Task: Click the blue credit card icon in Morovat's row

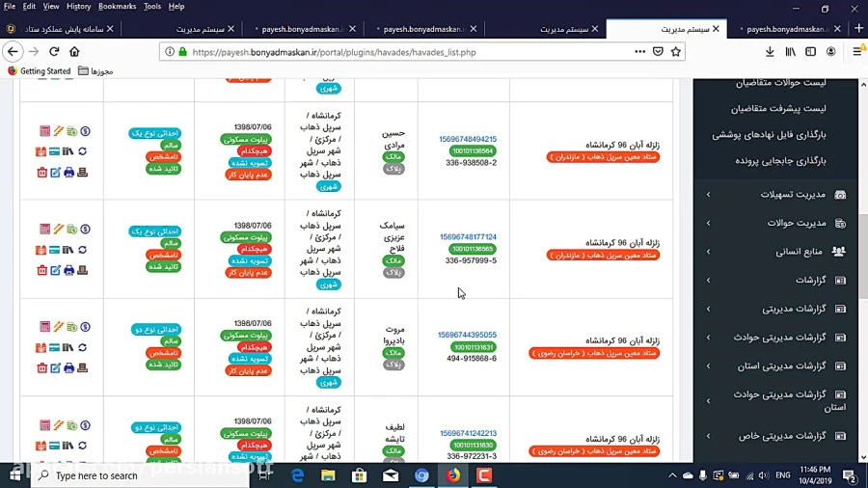Action: (55, 347)
